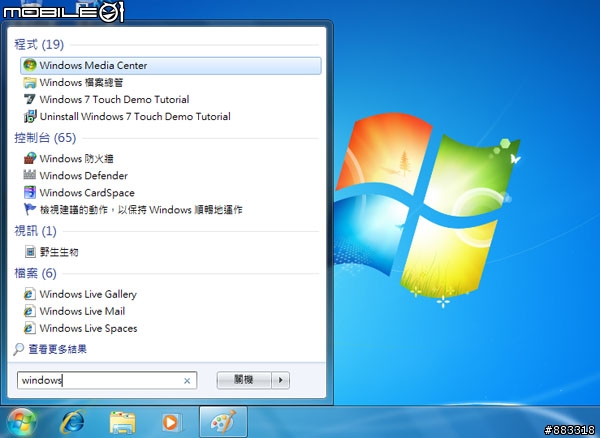Image resolution: width=600 pixels, height=438 pixels.
Task: Open Windows Media Center from search results
Action: tap(171, 65)
